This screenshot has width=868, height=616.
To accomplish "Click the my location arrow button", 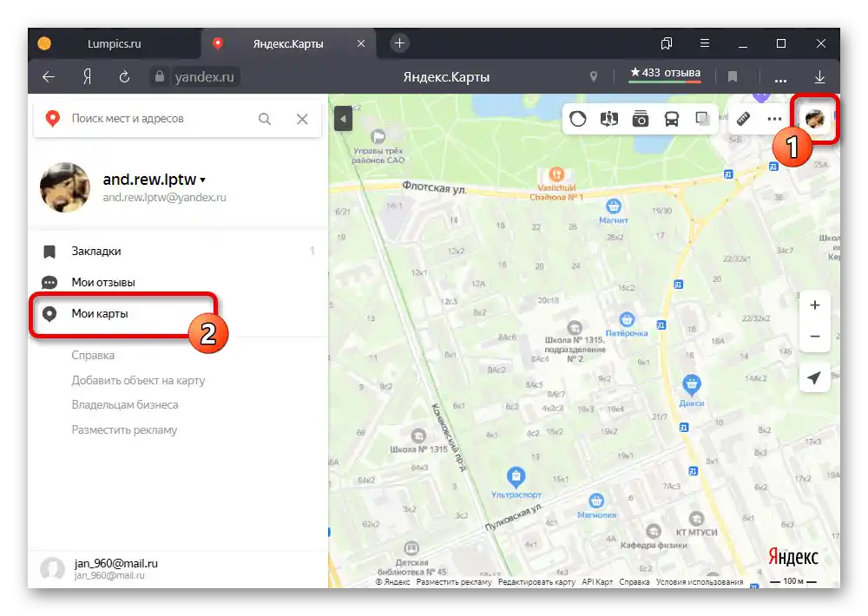I will point(814,378).
